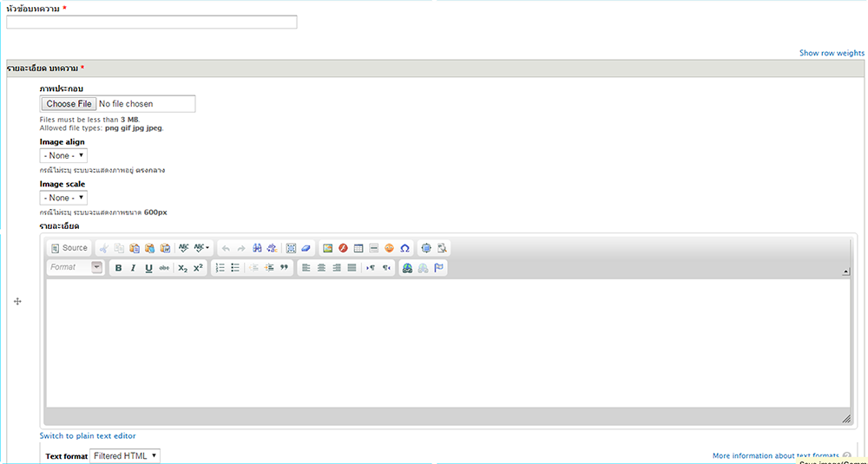The width and height of the screenshot is (868, 464).
Task: Insert a block quote
Action: [284, 268]
